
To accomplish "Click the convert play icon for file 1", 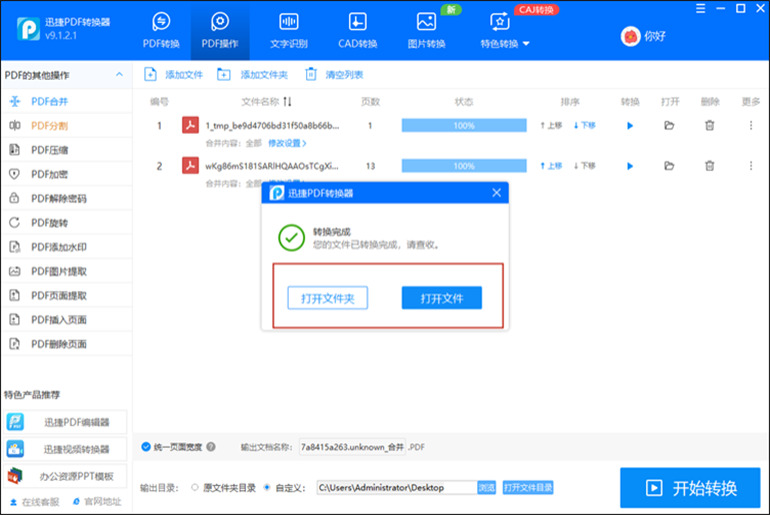I will click(x=630, y=126).
